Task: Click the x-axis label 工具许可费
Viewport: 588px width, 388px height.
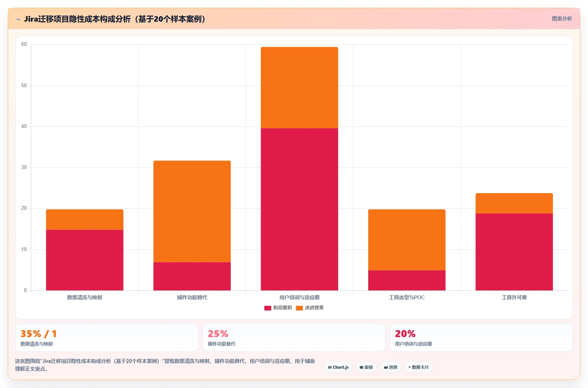Action: [x=514, y=297]
